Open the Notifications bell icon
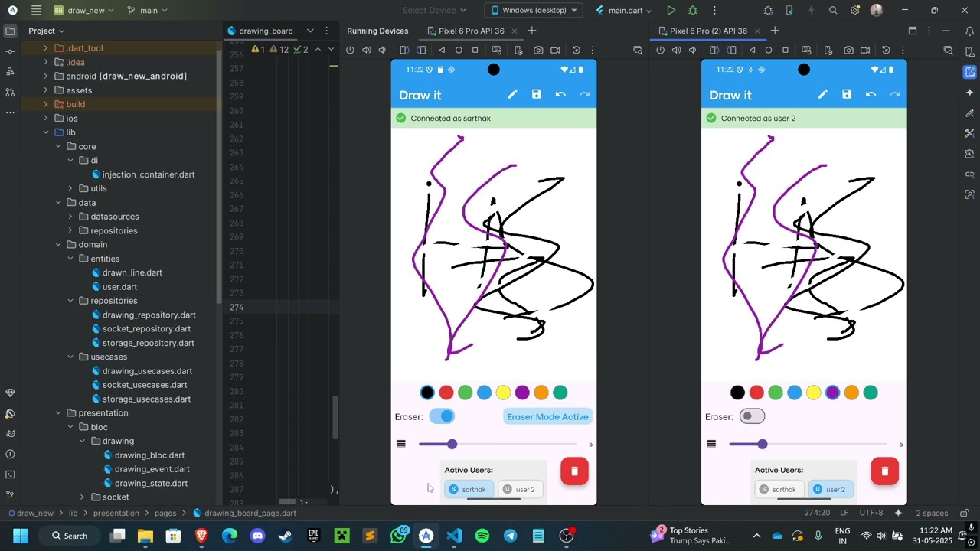The height and width of the screenshot is (551, 980). click(969, 31)
